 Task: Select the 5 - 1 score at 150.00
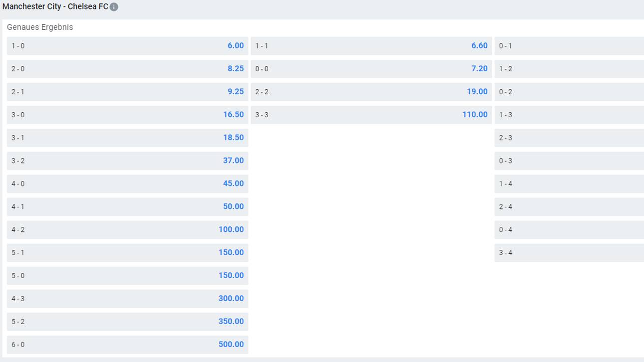click(x=127, y=252)
